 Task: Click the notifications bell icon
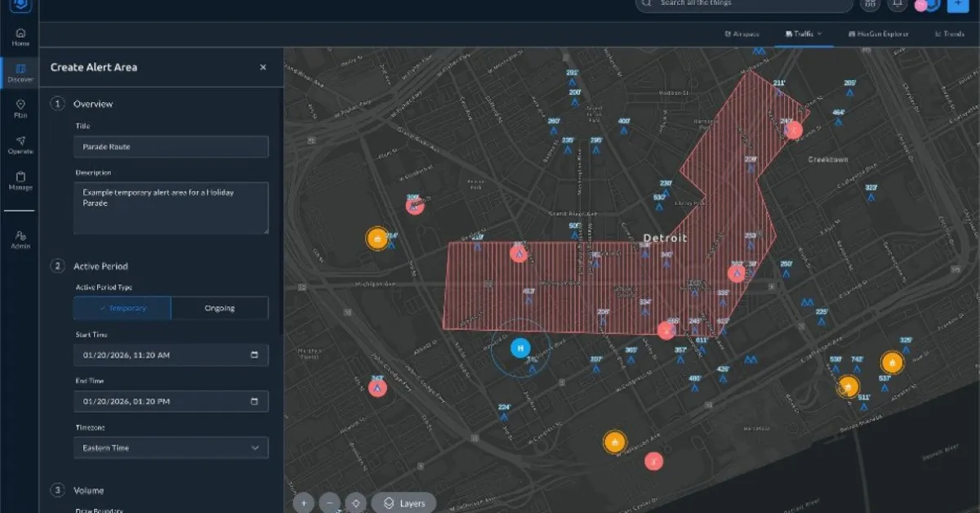pyautogui.click(x=896, y=7)
